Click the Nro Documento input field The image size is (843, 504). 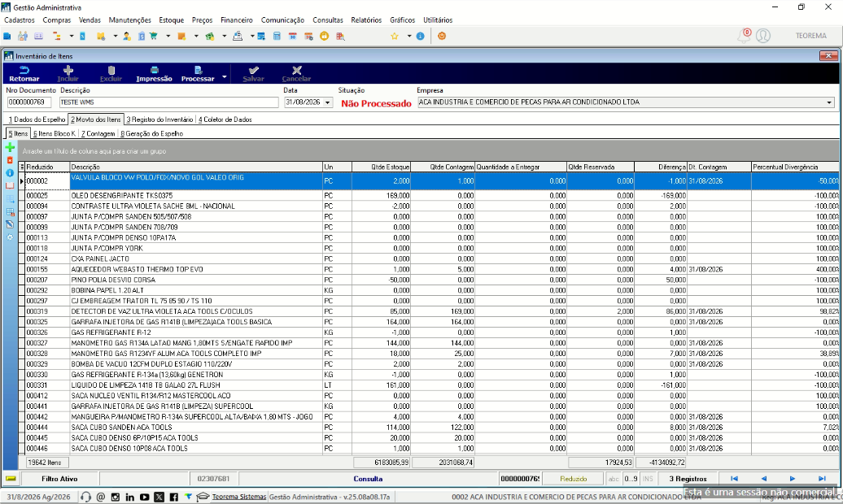(x=29, y=102)
